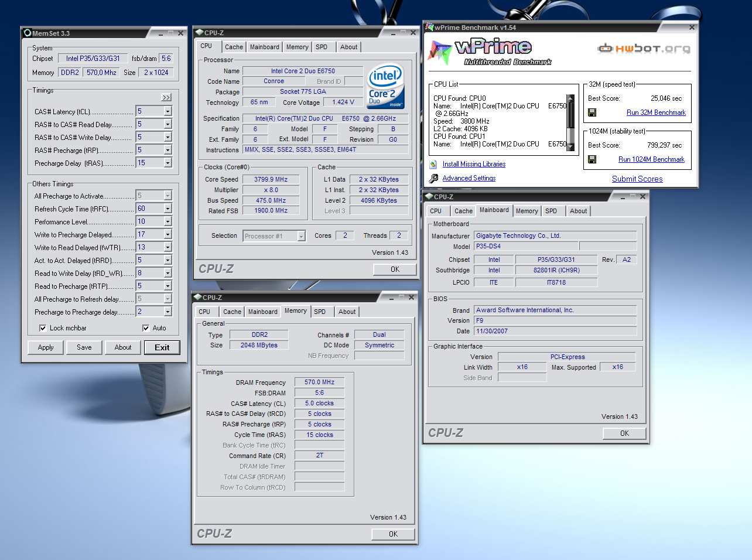Click the Manufacturer field Gigabyte Technology
752x560 pixels.
pos(555,235)
